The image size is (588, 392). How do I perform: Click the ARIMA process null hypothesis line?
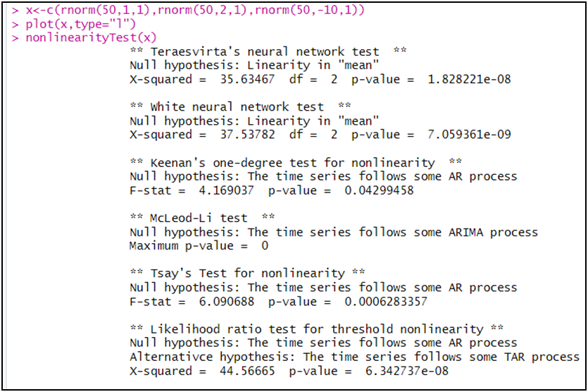pos(334,232)
